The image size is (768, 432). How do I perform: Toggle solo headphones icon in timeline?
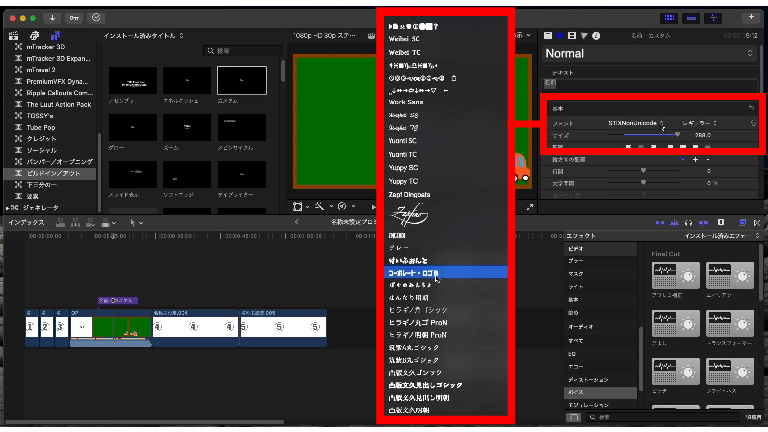coord(688,223)
